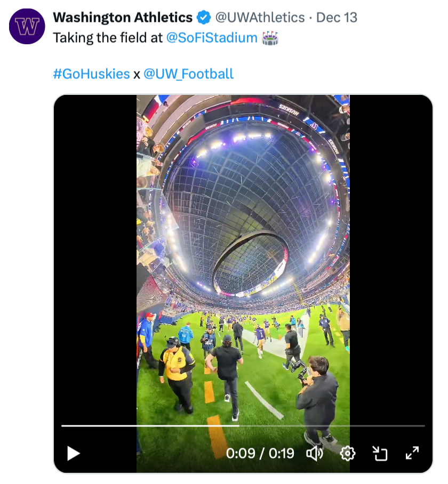Open the Washington Athletics profile name

pyautogui.click(x=123, y=18)
